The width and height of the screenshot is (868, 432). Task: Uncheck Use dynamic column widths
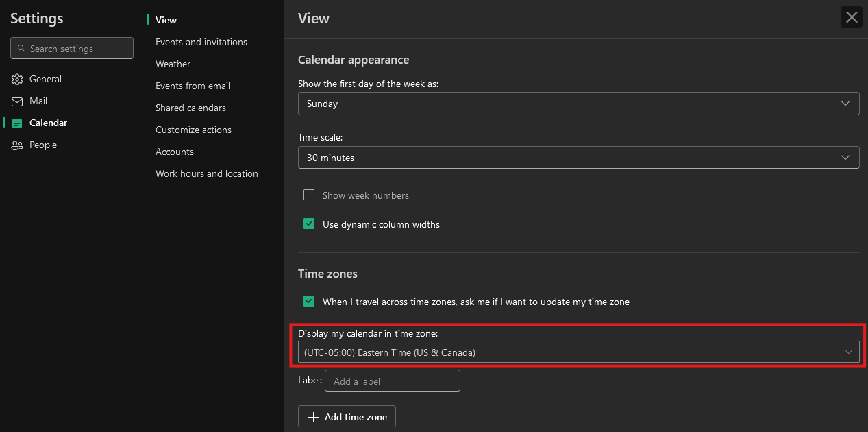309,224
